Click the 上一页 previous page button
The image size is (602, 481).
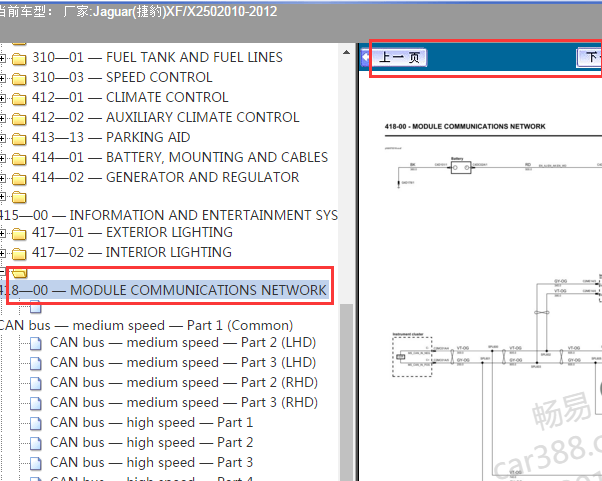tap(399, 58)
